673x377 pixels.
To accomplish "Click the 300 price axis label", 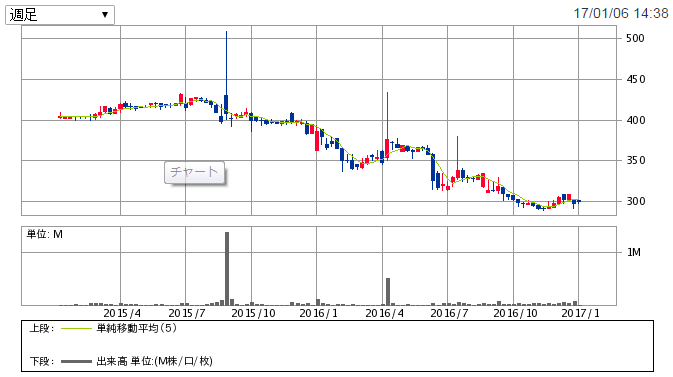I will click(635, 201).
